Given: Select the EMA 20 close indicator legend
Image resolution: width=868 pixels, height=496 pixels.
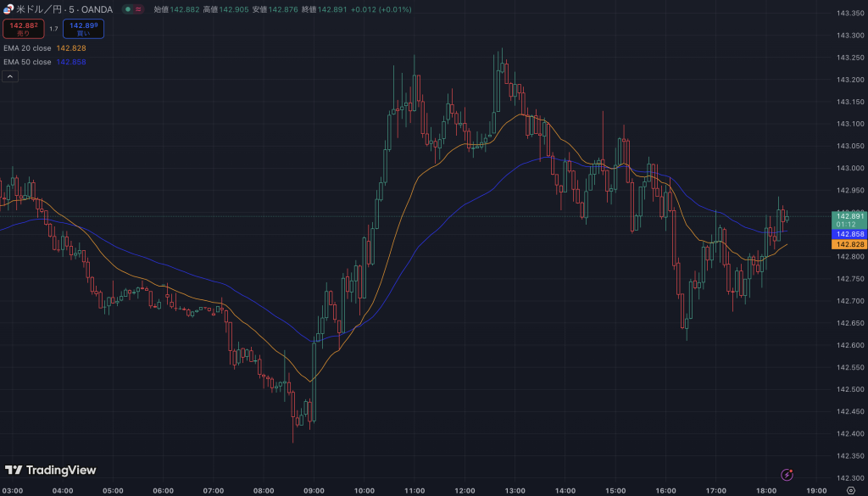Looking at the screenshot, I should point(27,48).
